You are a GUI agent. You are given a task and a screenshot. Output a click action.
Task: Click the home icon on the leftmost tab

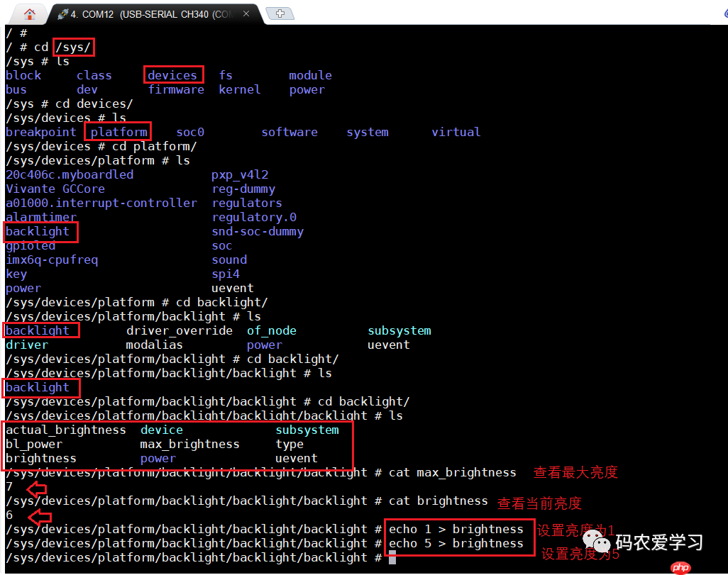(x=28, y=13)
